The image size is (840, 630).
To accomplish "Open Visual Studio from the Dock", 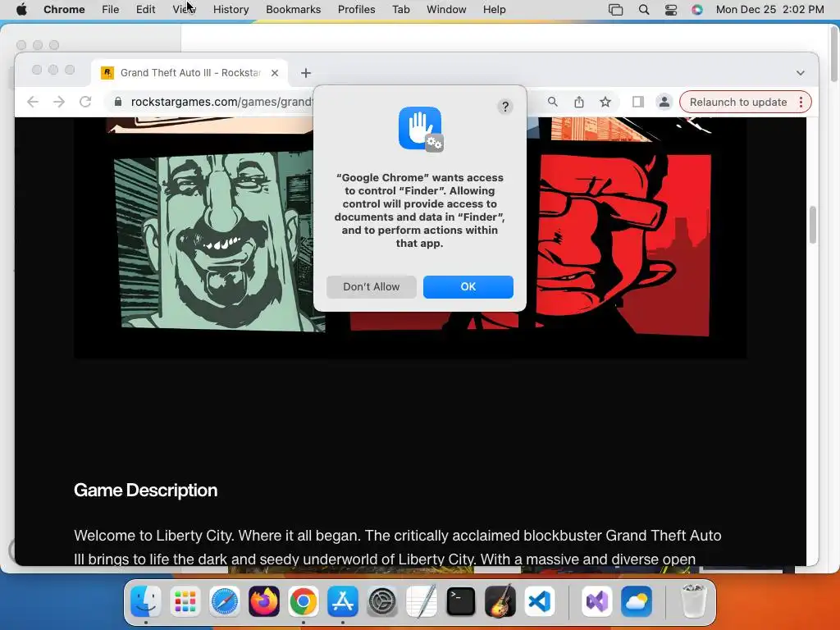I will tap(597, 601).
